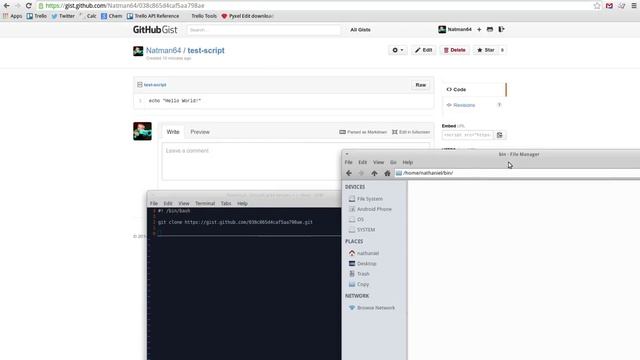
Task: Click Edit in fullscreen
Action: 411,132
